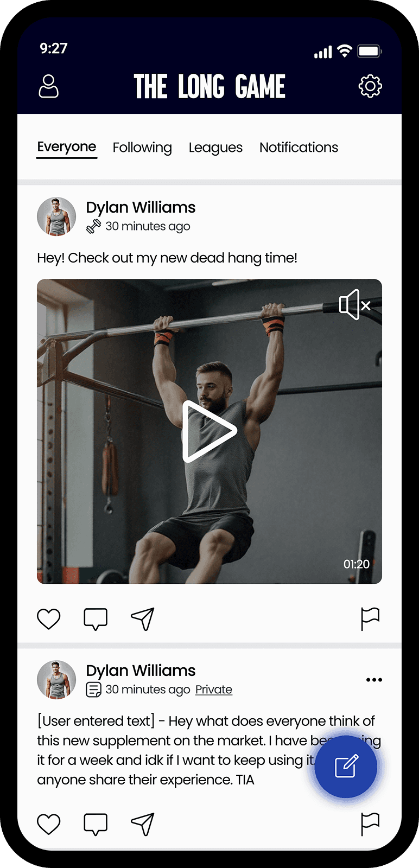Like the dead hang video post

click(x=48, y=619)
